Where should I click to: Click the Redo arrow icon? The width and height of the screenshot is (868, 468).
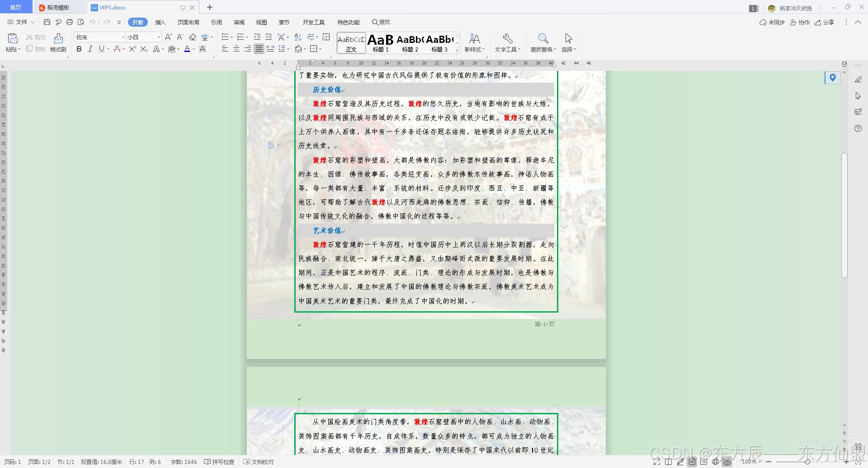pyautogui.click(x=108, y=22)
